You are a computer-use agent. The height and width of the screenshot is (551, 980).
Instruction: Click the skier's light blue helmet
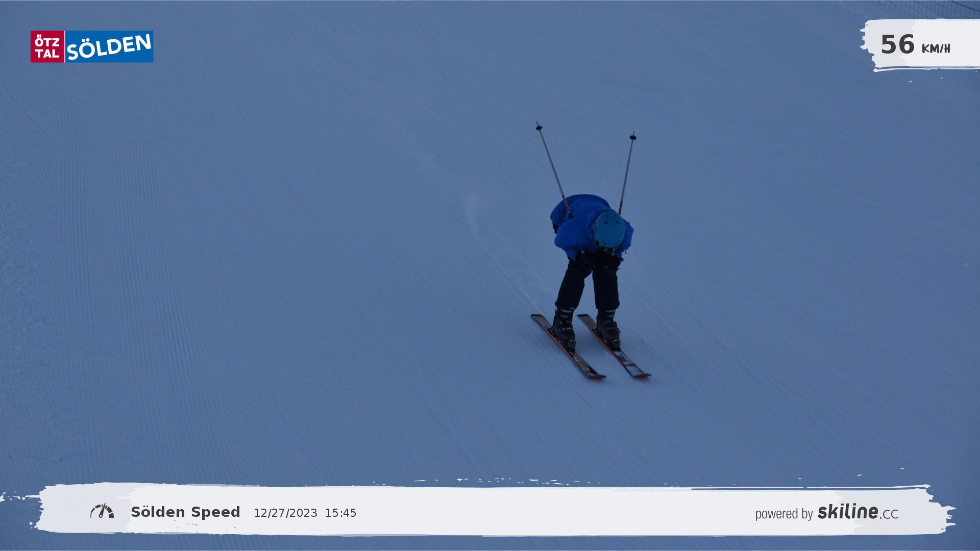tap(609, 230)
